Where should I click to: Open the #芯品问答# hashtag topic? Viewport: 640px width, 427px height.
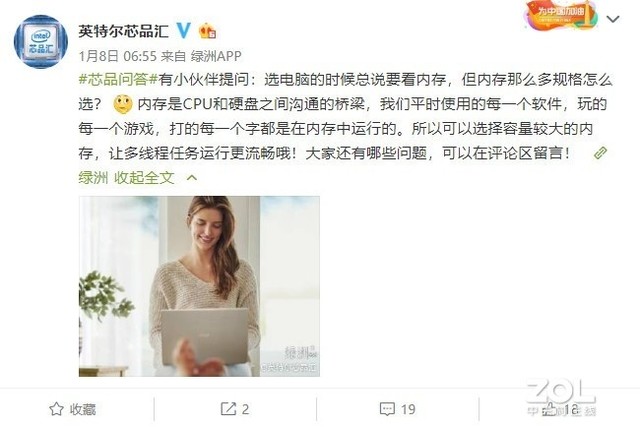click(x=118, y=79)
